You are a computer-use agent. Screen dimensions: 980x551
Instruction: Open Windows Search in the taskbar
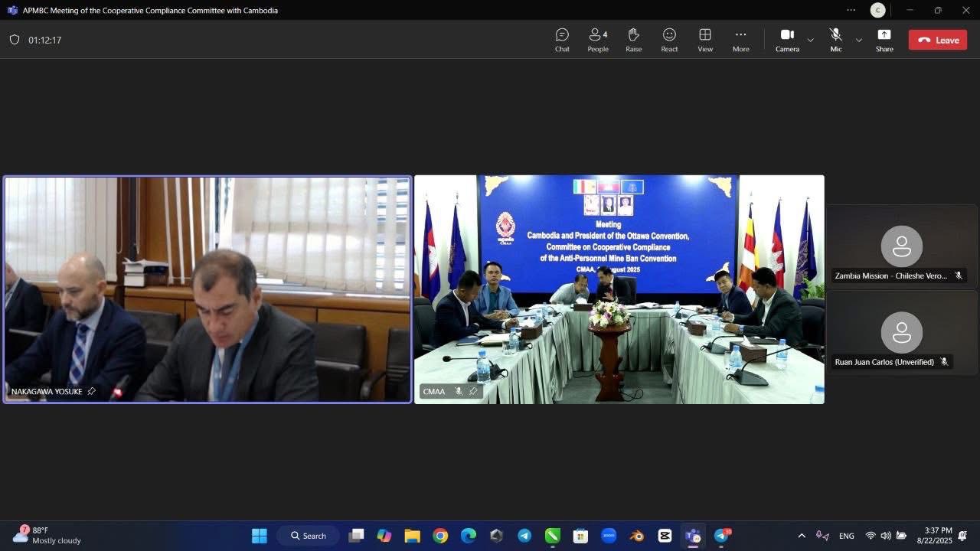pyautogui.click(x=309, y=536)
